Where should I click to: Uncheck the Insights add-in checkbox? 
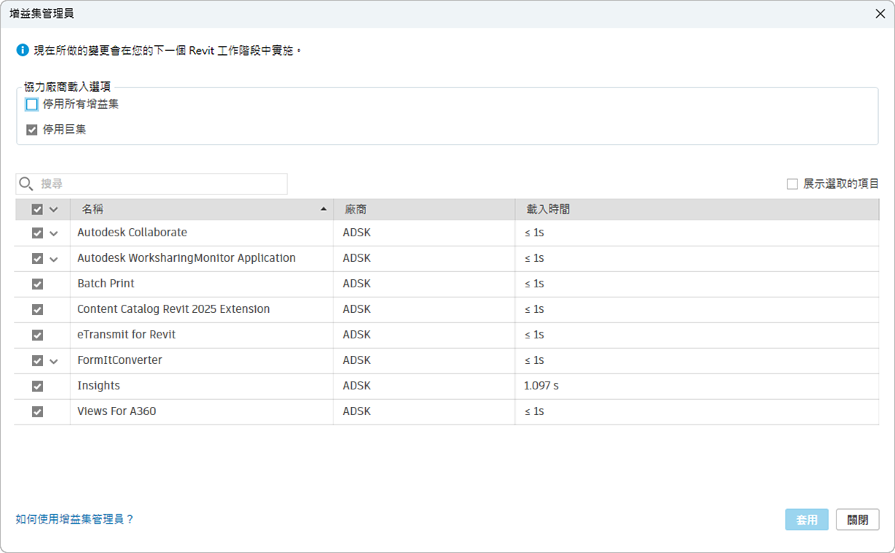click(x=38, y=386)
